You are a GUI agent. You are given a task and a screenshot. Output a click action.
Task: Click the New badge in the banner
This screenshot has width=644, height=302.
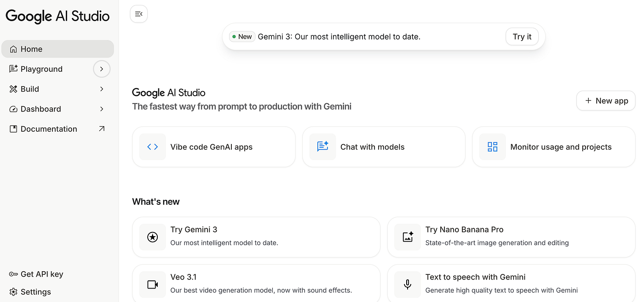(242, 37)
